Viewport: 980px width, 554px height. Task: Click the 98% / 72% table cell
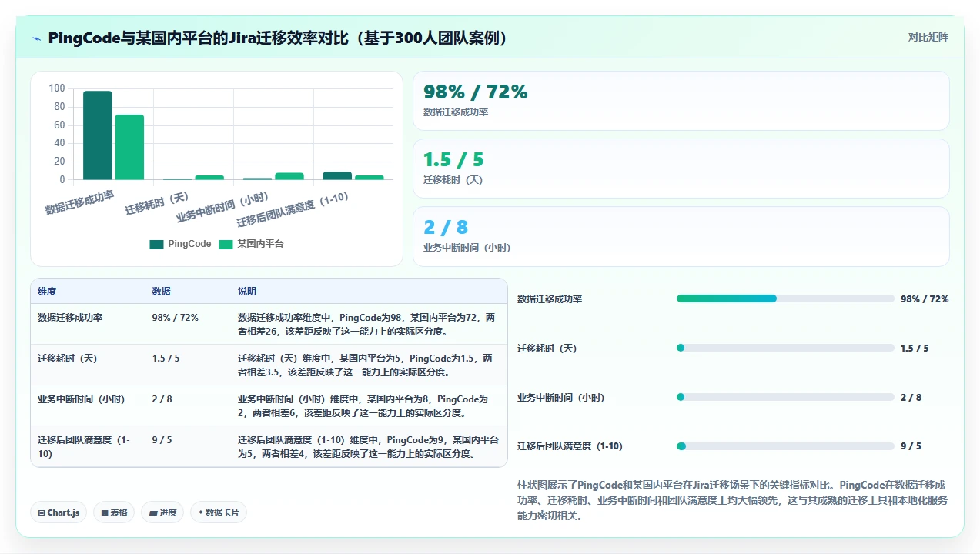tap(176, 317)
